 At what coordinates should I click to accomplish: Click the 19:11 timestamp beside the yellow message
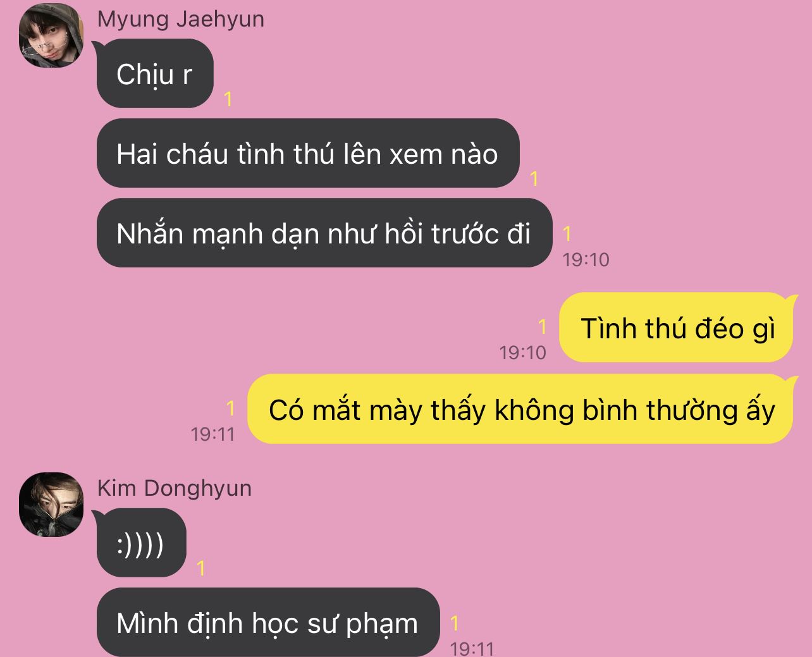tap(212, 434)
